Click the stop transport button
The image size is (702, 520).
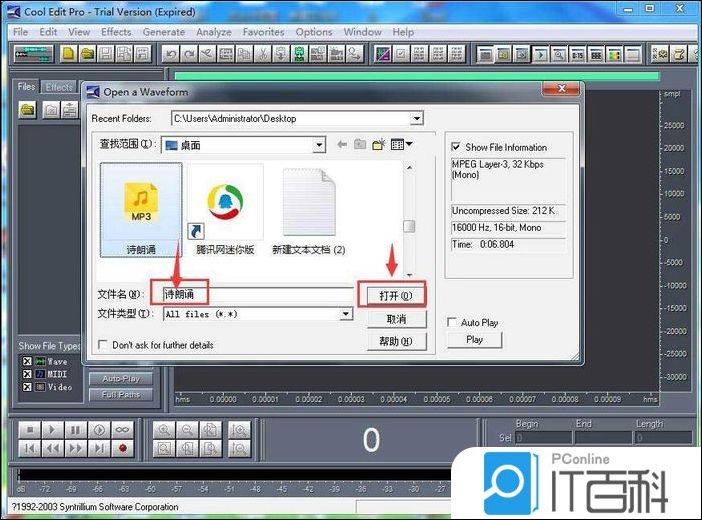30,430
